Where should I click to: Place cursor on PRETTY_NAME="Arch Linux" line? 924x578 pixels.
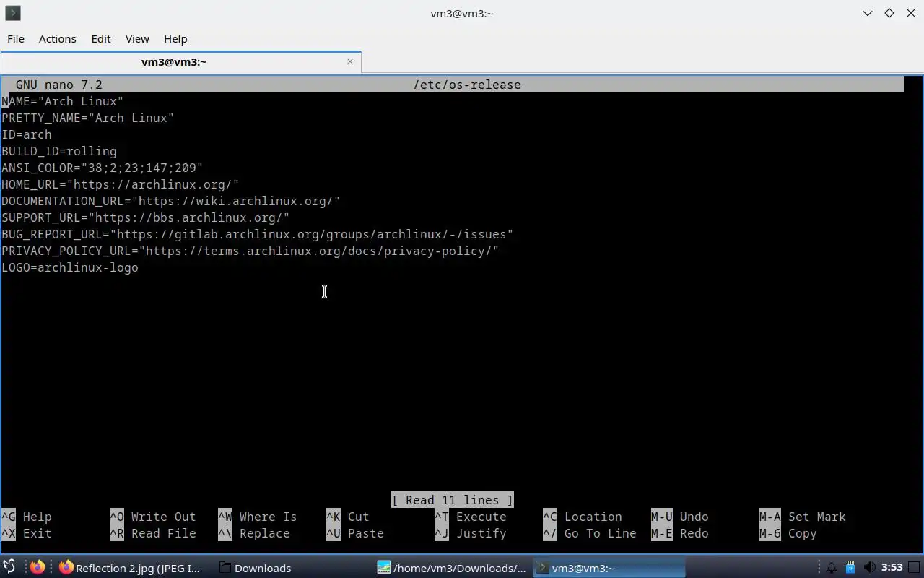[88, 118]
